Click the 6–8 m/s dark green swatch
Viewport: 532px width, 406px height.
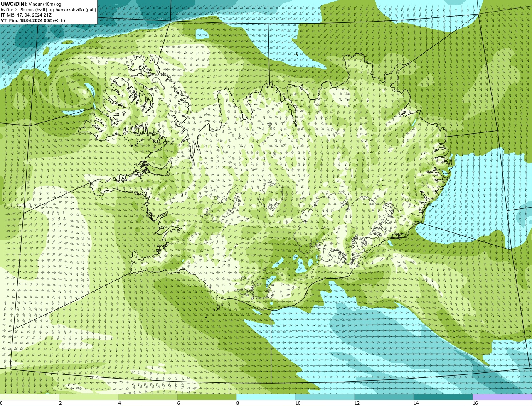pos(207,397)
